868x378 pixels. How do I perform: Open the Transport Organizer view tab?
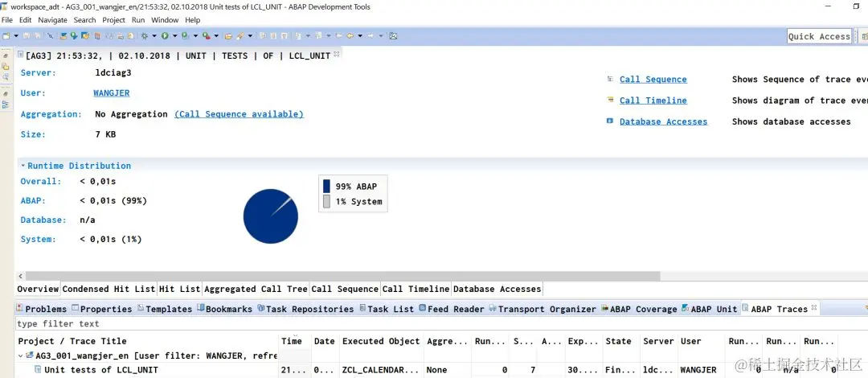tap(542, 309)
